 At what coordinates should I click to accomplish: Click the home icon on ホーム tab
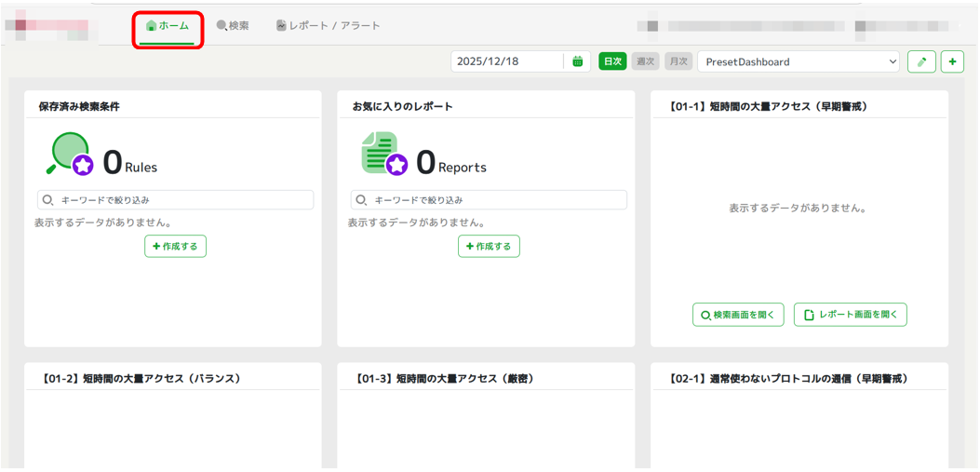tap(151, 26)
